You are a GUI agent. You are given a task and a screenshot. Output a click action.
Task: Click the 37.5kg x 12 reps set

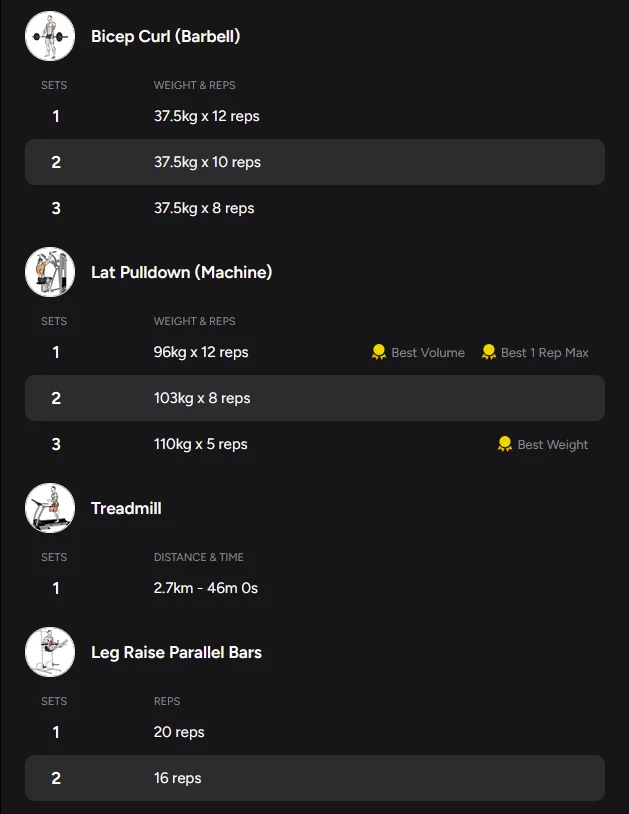pyautogui.click(x=207, y=116)
